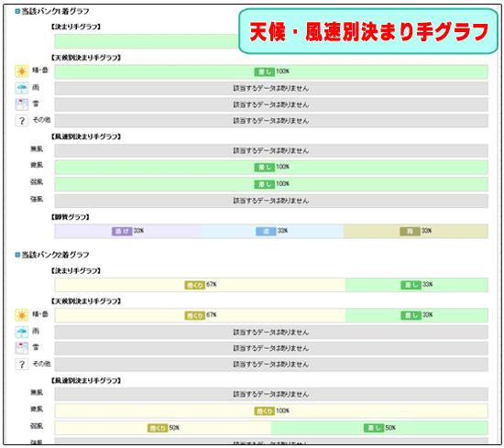Image resolution: width=504 pixels, height=448 pixels.
Task: Click the snowman snow icon in first section
Action: [x=22, y=104]
